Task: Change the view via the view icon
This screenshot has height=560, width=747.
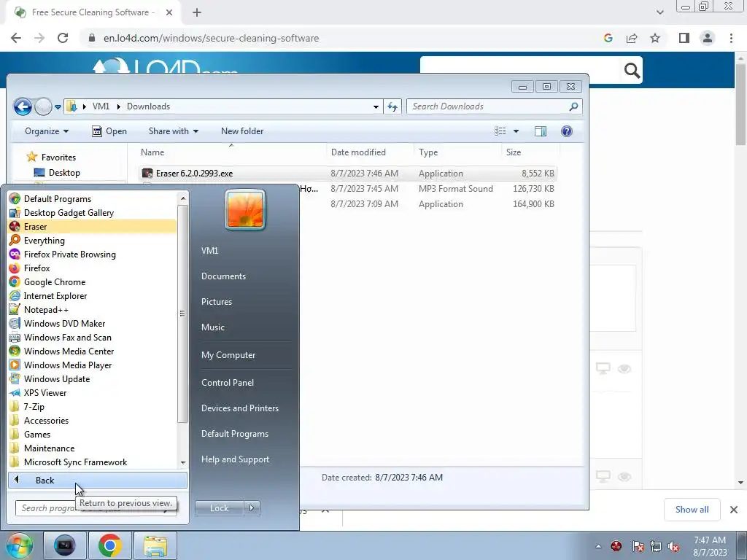Action: pos(500,131)
